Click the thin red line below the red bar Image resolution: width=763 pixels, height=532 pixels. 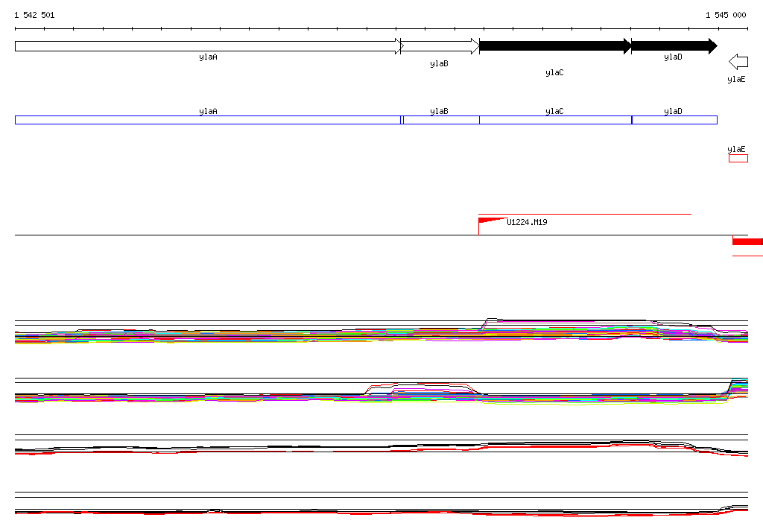click(747, 256)
